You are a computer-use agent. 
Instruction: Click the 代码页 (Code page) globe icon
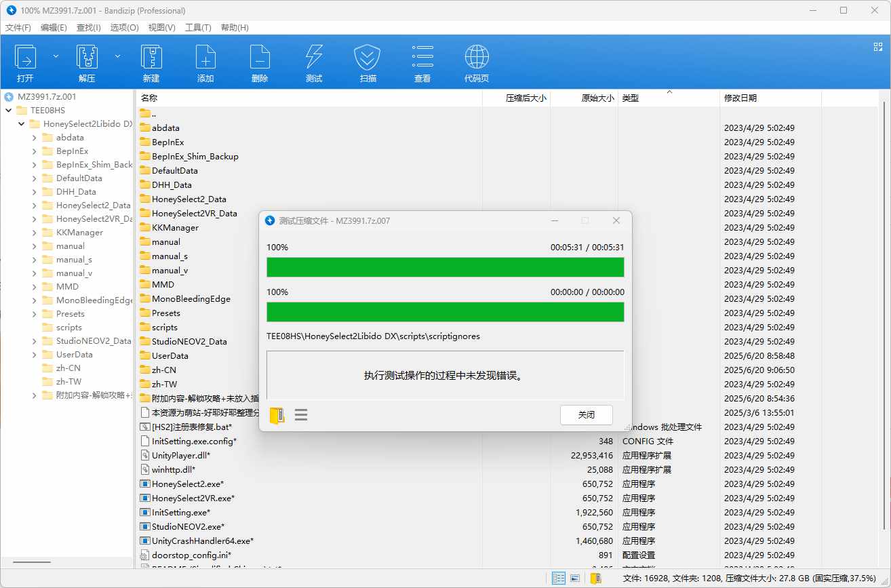point(477,58)
